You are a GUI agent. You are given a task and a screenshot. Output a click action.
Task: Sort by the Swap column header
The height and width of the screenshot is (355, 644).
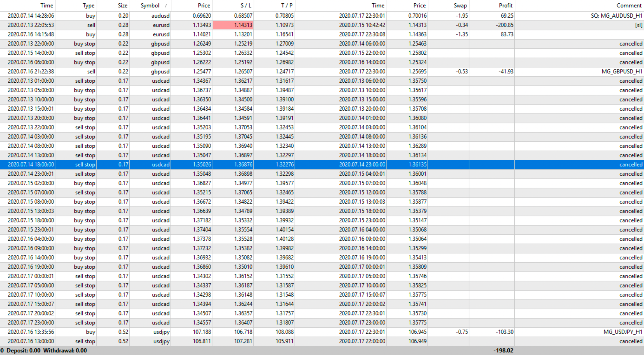(460, 5)
